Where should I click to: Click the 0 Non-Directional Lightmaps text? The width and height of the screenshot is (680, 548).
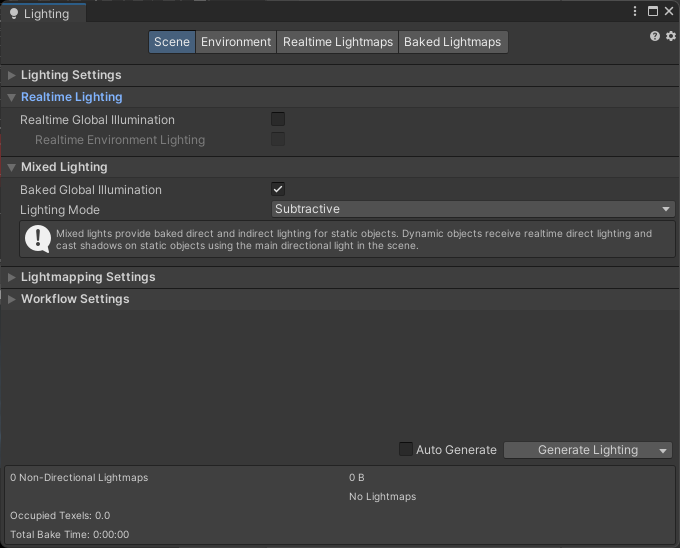point(79,477)
